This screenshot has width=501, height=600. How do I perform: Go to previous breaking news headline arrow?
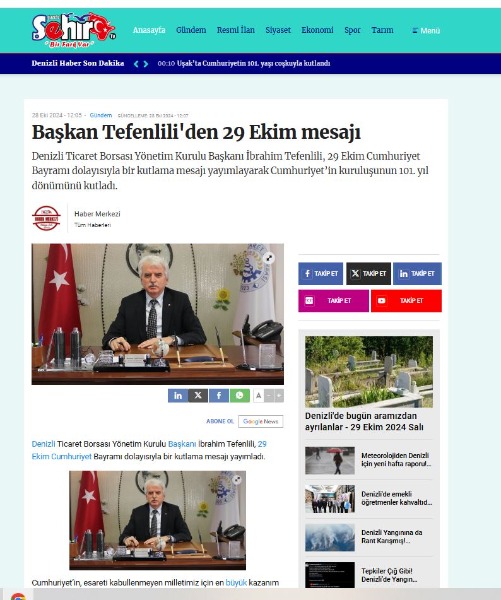point(136,64)
